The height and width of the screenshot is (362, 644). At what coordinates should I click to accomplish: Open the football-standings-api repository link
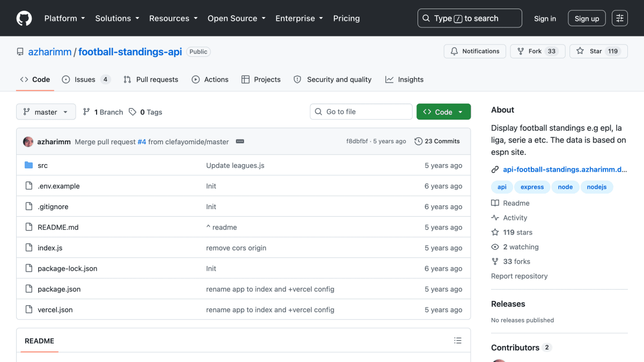pyautogui.click(x=130, y=52)
